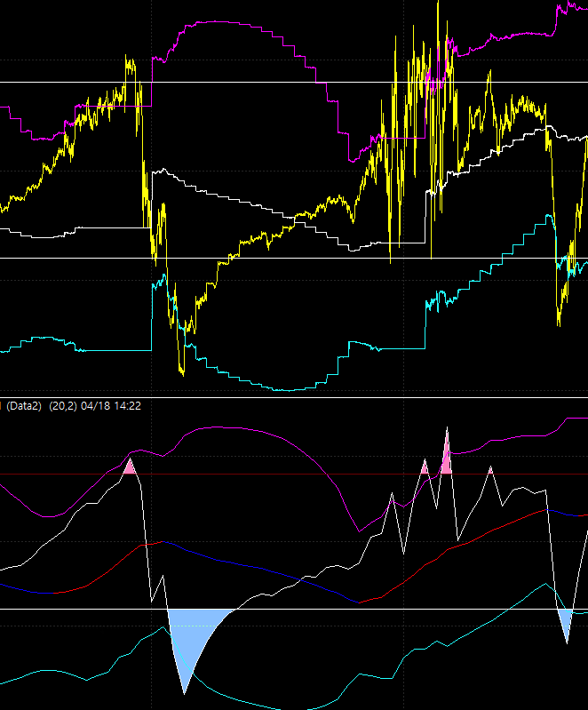Click the divider between upper and lower panes
This screenshot has height=710, width=588.
point(293,397)
